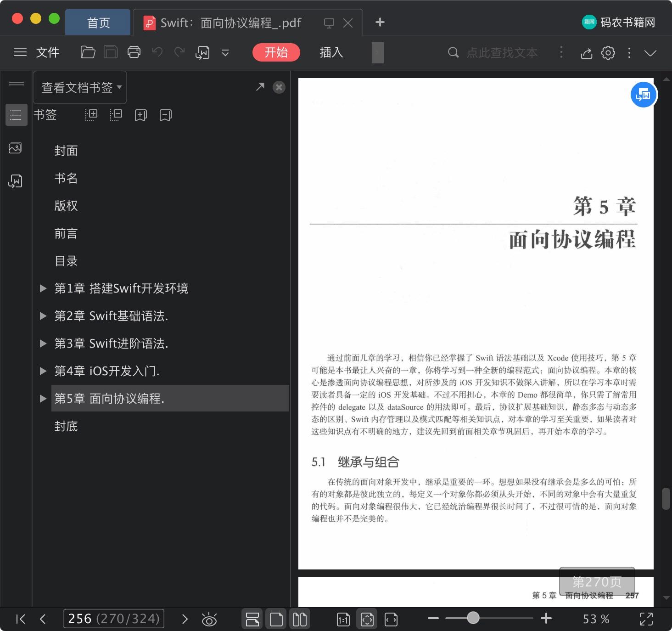Image resolution: width=672 pixels, height=631 pixels.
Task: Close the bookmark panel
Action: tap(279, 87)
